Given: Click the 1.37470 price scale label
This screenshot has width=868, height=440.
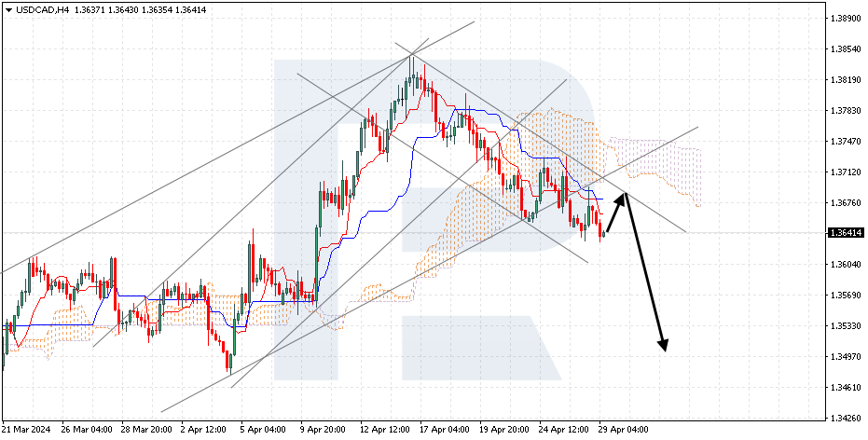Looking at the screenshot, I should [846, 142].
